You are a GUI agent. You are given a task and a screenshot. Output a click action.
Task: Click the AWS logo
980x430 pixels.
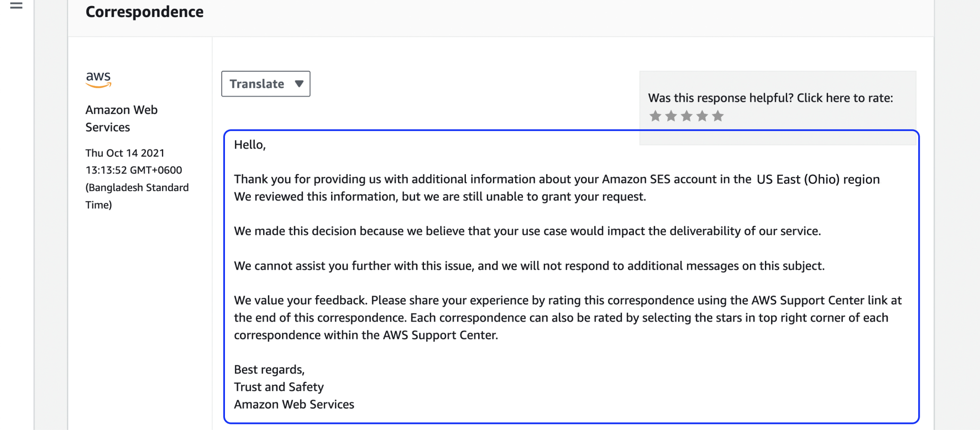click(98, 79)
